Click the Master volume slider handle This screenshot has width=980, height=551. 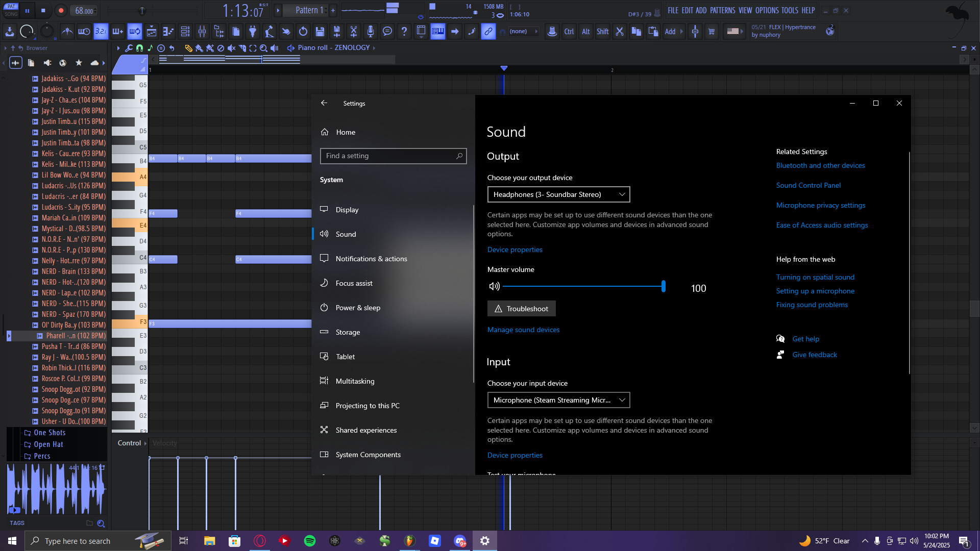point(663,286)
